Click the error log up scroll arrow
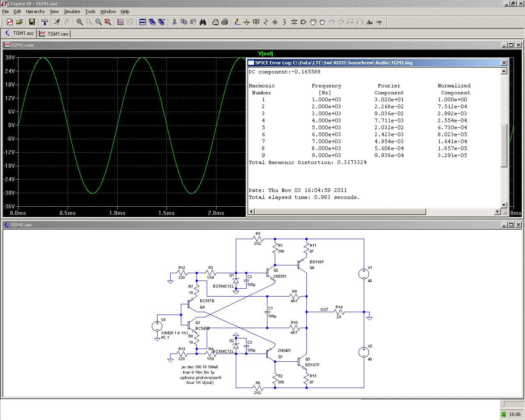The width and height of the screenshot is (525, 420). pyautogui.click(x=504, y=71)
